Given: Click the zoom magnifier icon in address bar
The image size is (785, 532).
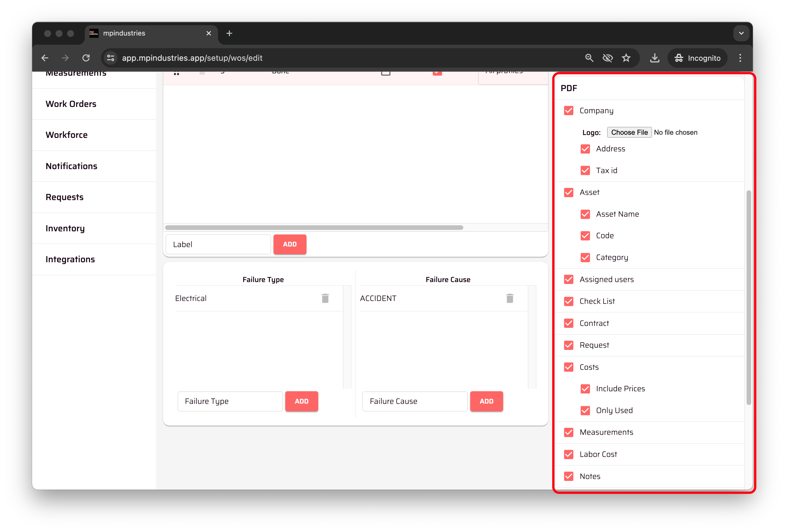Looking at the screenshot, I should click(589, 58).
